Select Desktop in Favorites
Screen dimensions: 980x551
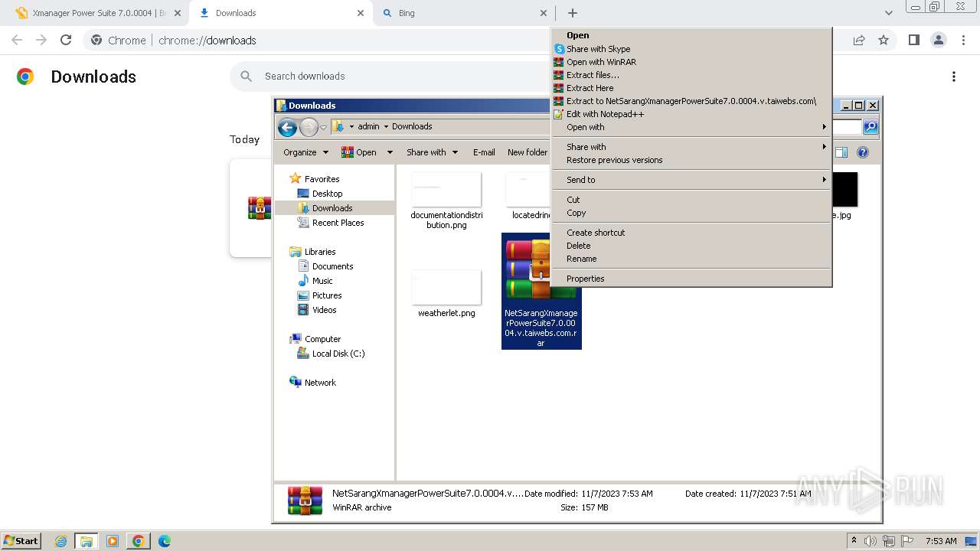327,194
